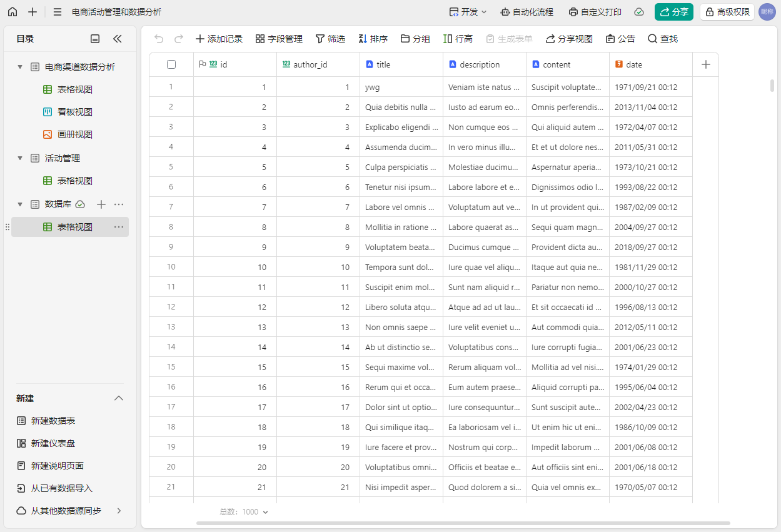Screen dimensions: 781x532
Task: Toggle the sidebar panel layout icon
Action: 95,39
